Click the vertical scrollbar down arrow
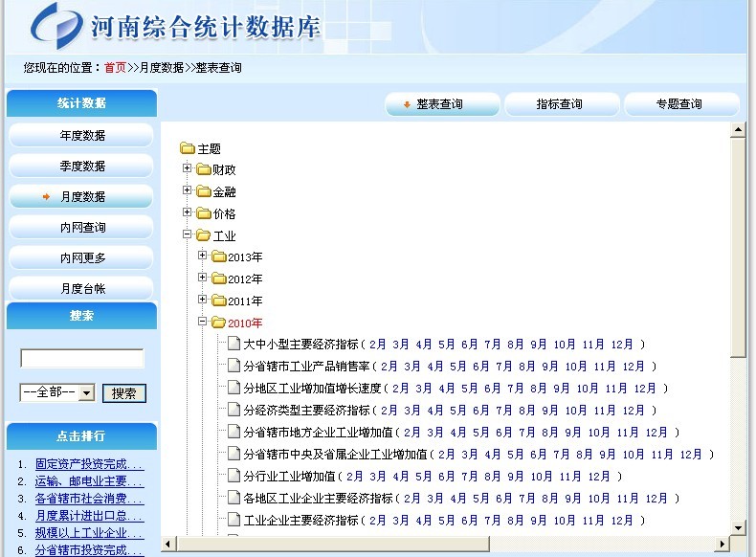Viewport: 756px width, 557px height. (x=738, y=527)
